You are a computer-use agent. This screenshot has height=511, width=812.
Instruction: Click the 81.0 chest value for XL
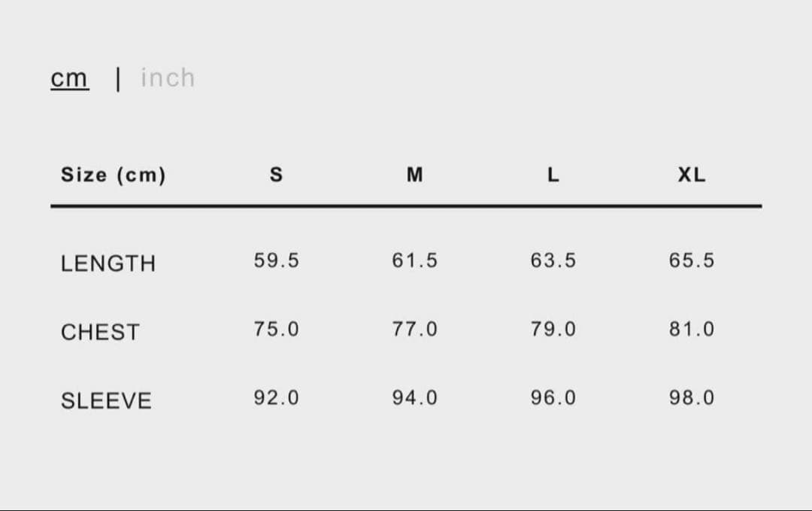coord(692,329)
